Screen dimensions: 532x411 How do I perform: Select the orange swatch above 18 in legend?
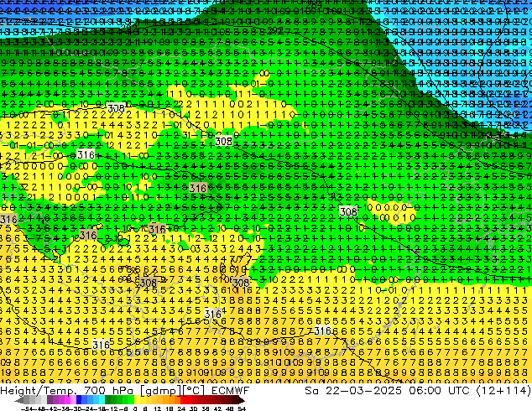[x=172, y=399]
